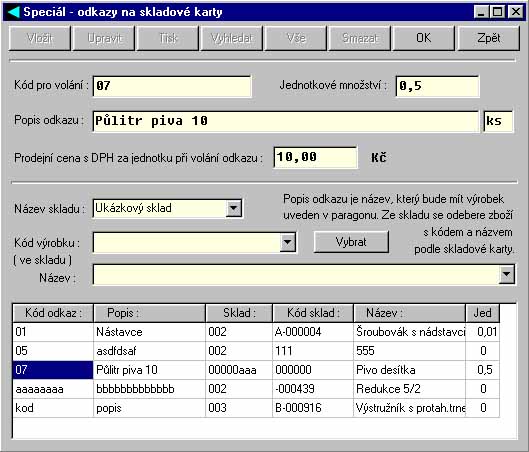
Task: Click the cyan back arrow icon in title bar
Action: click(13, 12)
